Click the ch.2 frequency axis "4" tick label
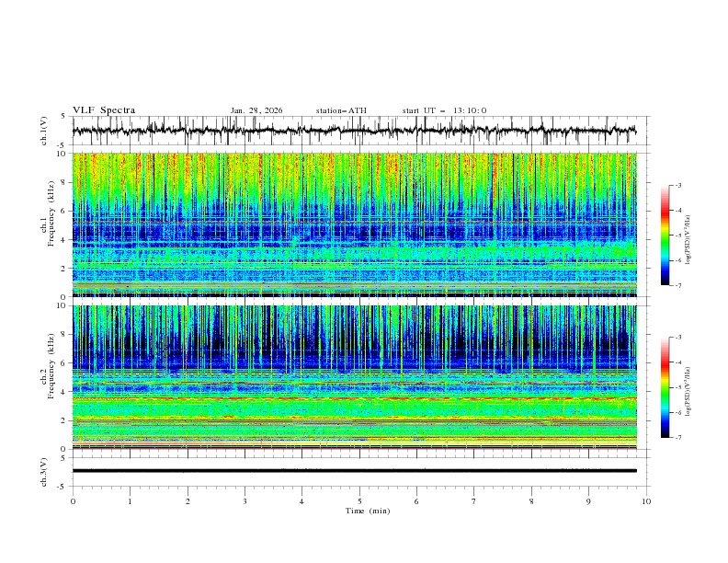The image size is (728, 563). pyautogui.click(x=64, y=392)
